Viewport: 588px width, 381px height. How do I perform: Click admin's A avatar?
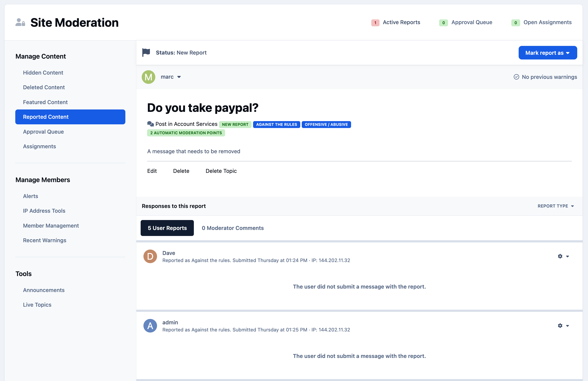click(150, 326)
